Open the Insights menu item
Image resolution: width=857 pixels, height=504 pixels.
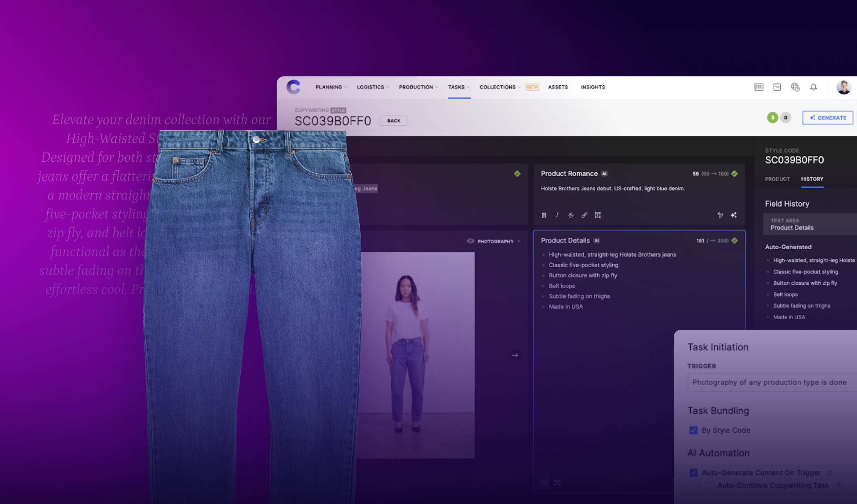pyautogui.click(x=593, y=87)
